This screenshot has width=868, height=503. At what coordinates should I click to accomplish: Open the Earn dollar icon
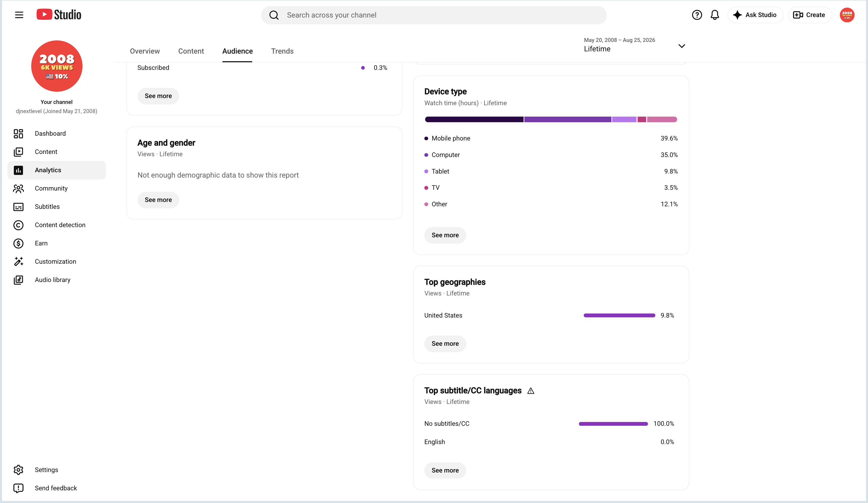[18, 243]
